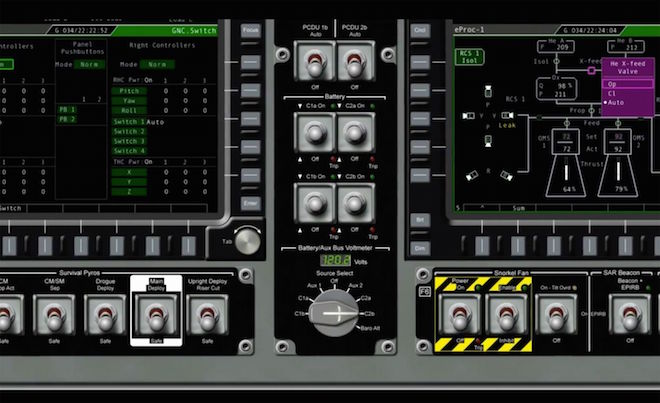
Task: Toggle the Snorkel Fan Enable switch
Action: point(506,314)
